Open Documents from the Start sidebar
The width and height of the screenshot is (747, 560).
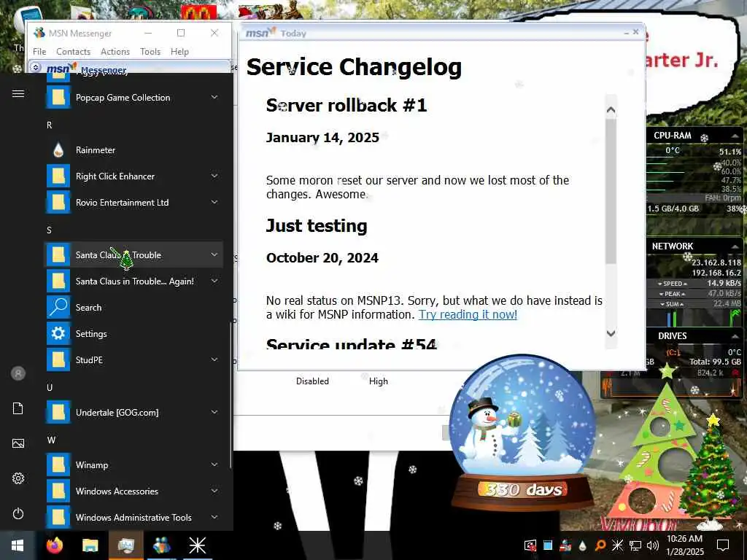pos(18,408)
